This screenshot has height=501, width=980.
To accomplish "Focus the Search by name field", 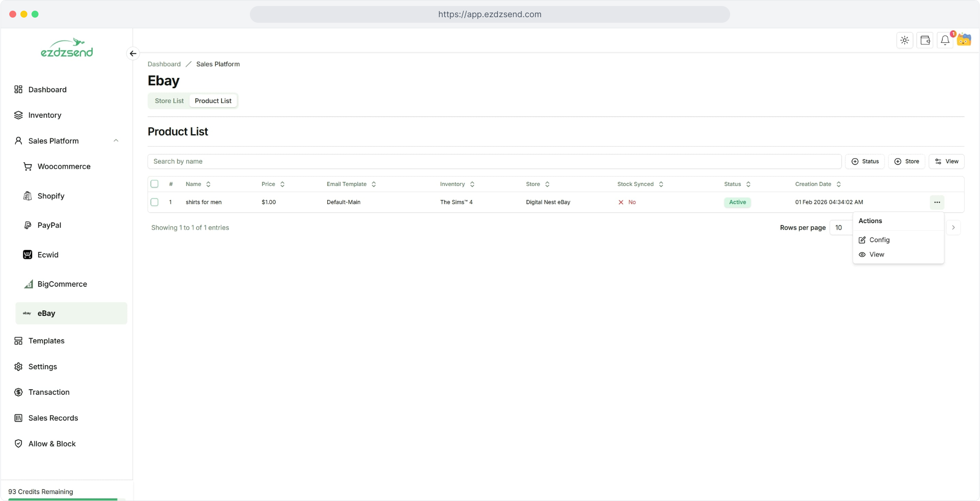I will click(x=494, y=161).
